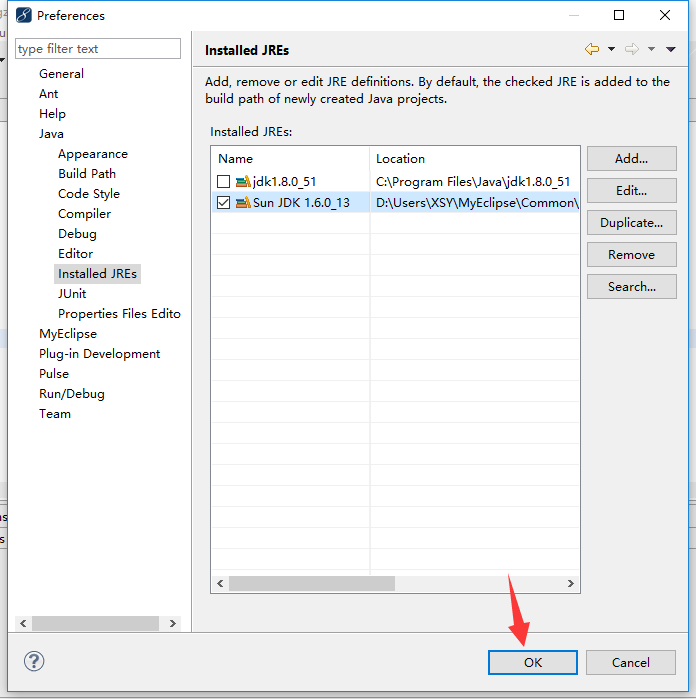Click JRE table horizontal scrollbar thumb
The height and width of the screenshot is (699, 696).
(x=312, y=584)
